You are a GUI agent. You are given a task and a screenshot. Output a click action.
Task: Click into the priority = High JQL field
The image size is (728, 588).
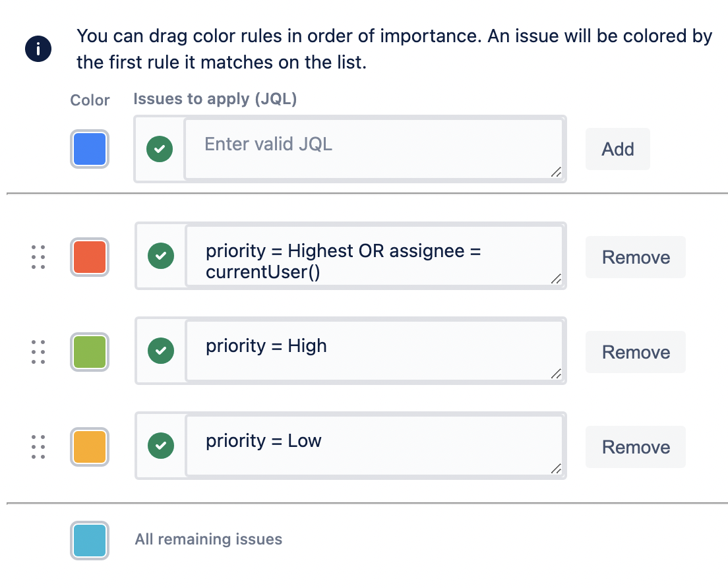click(373, 352)
